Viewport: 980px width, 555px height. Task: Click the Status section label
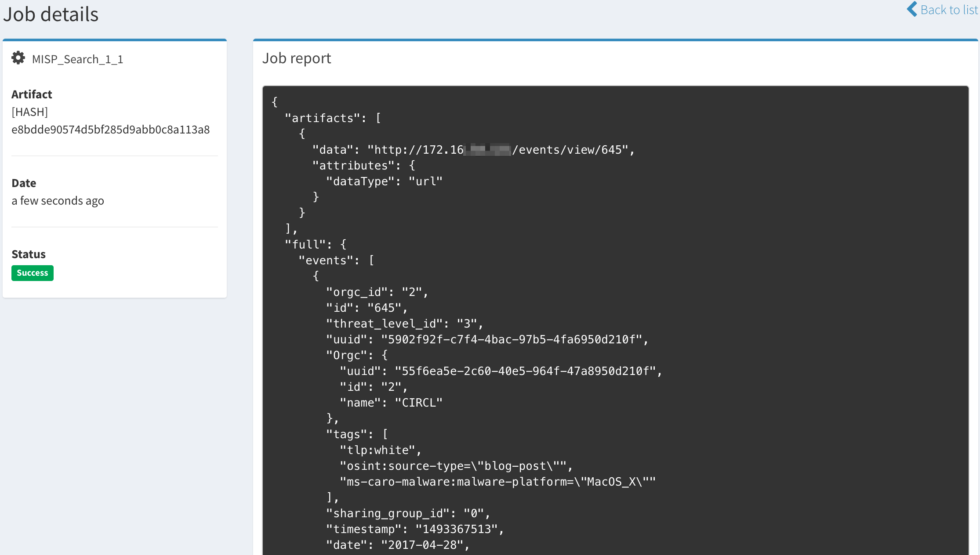click(28, 254)
